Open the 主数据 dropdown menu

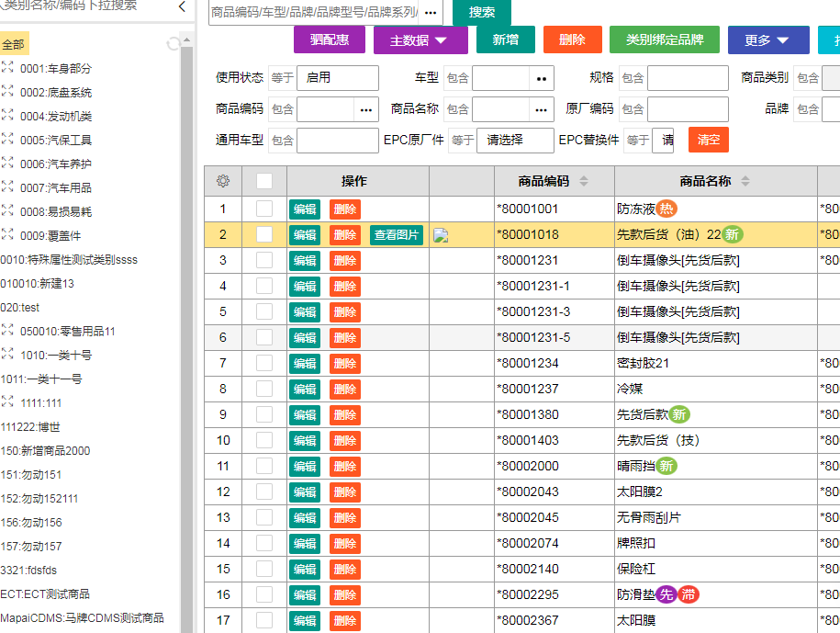(x=420, y=40)
